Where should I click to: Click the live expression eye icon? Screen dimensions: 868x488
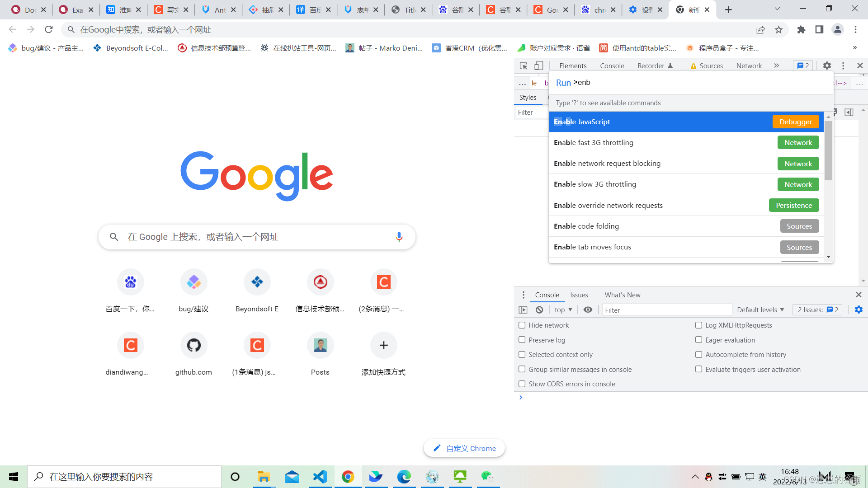coord(588,310)
